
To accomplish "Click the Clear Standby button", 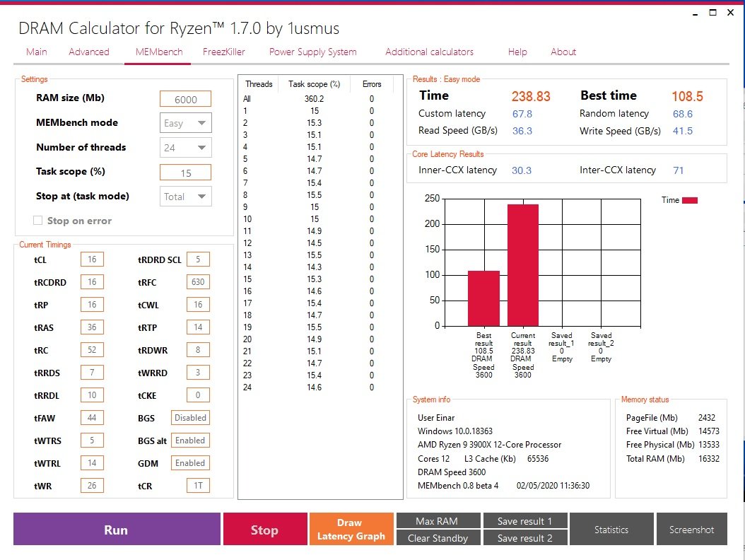I will point(438,537).
